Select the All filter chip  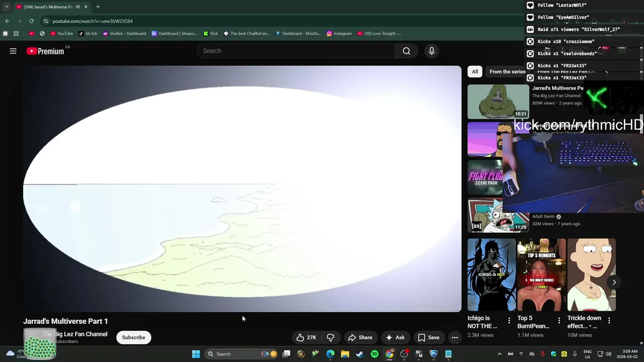coord(475,72)
